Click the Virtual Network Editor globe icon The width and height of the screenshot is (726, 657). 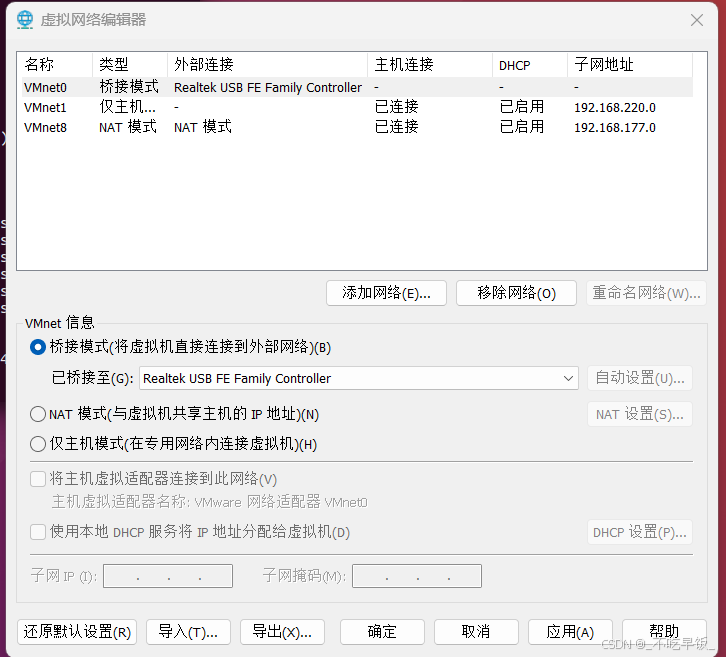pos(25,19)
